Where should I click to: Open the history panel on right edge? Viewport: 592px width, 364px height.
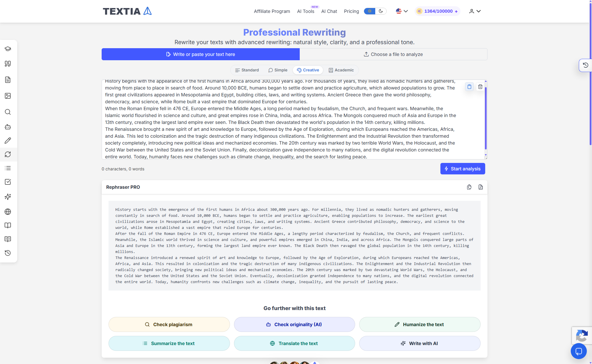[x=585, y=65]
